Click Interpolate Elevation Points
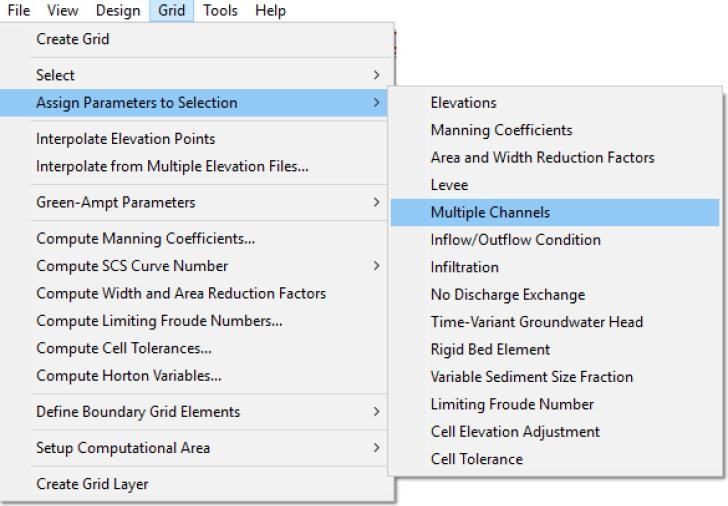 click(x=126, y=139)
